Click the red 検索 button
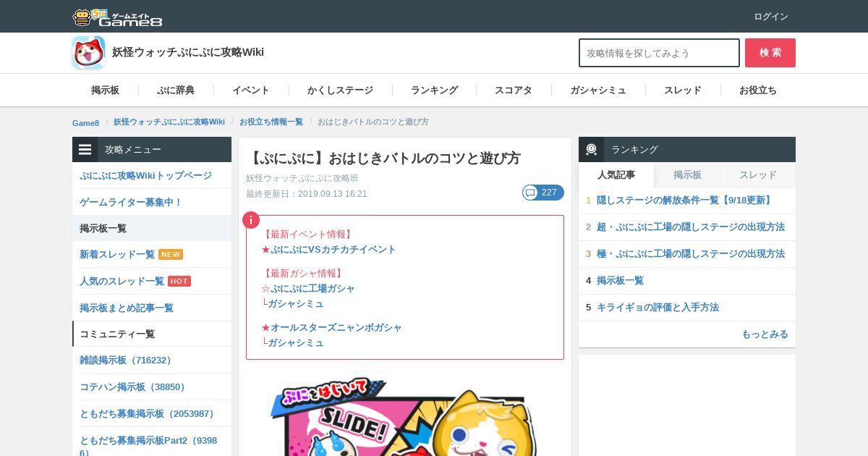 coord(770,53)
